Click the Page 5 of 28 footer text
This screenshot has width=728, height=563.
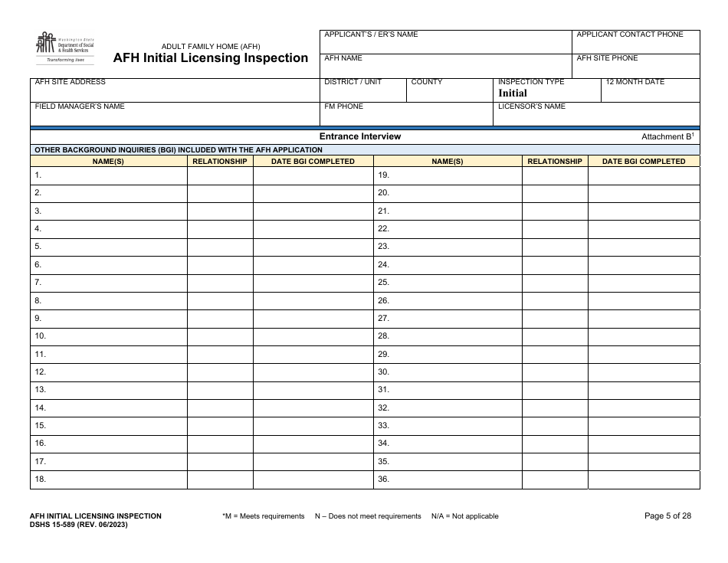pos(668,516)
